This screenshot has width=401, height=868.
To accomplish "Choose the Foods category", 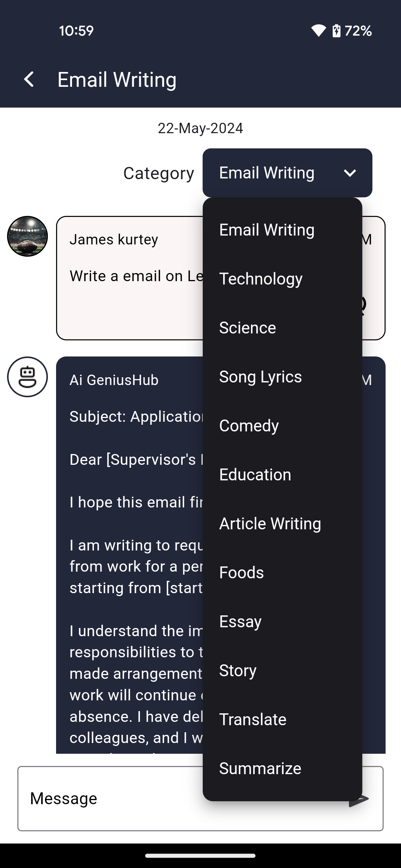I will [x=241, y=573].
